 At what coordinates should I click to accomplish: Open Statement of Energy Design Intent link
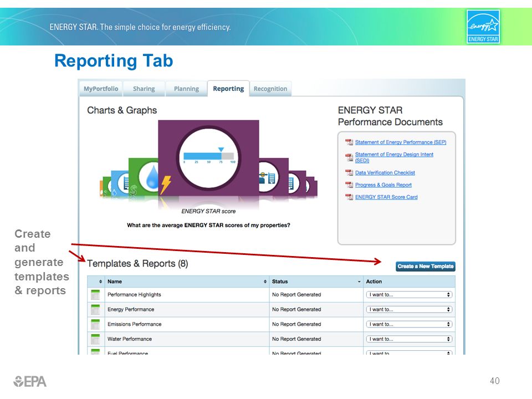pos(394,157)
